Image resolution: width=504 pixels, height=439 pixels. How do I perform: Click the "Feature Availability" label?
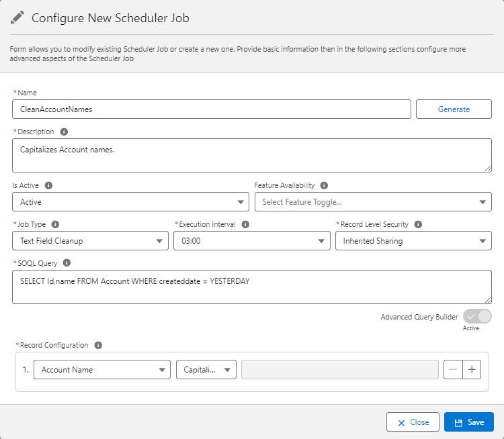(x=284, y=185)
